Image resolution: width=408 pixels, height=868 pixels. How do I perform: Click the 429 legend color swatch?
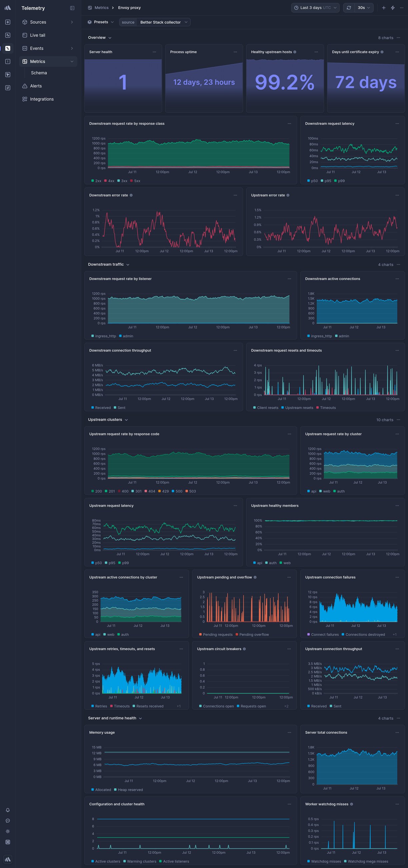point(159,491)
